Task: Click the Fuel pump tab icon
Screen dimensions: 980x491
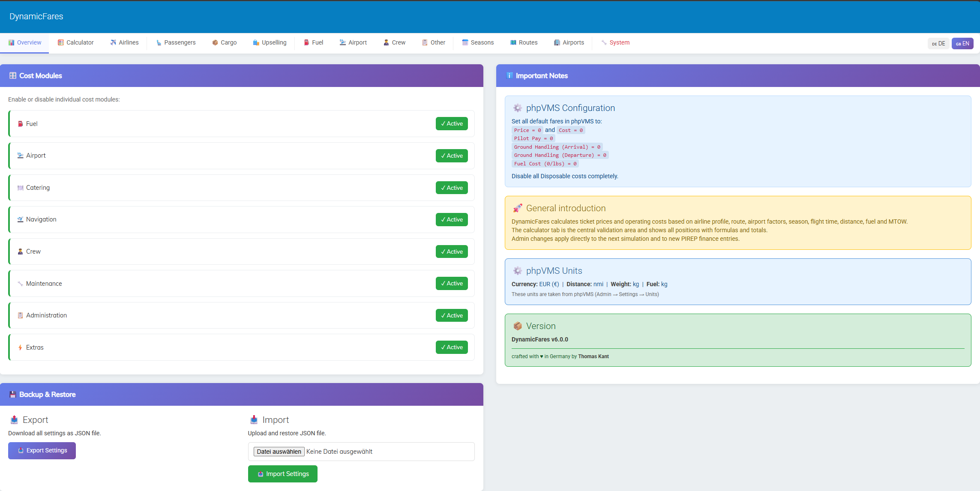Action: coord(306,42)
